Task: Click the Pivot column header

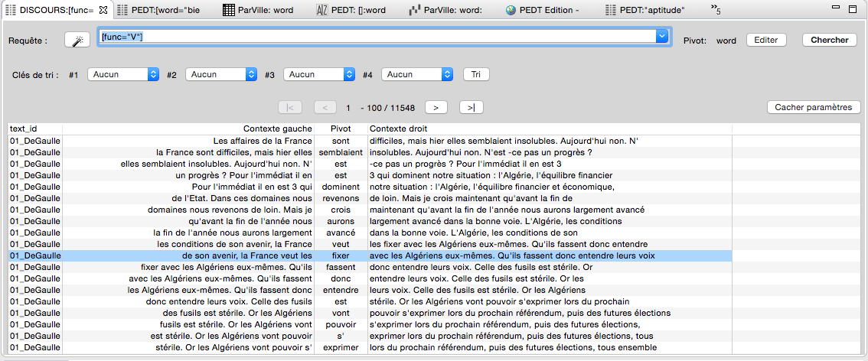Action: [x=341, y=128]
